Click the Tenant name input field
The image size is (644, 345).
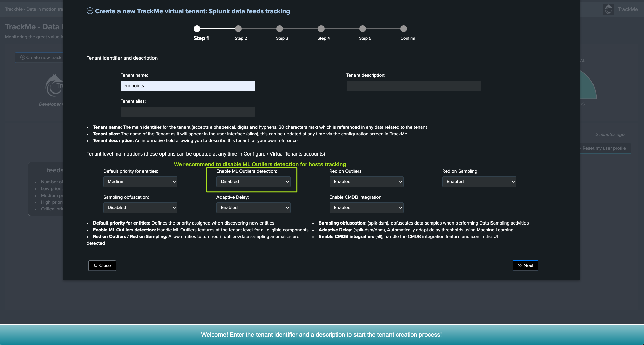(188, 86)
